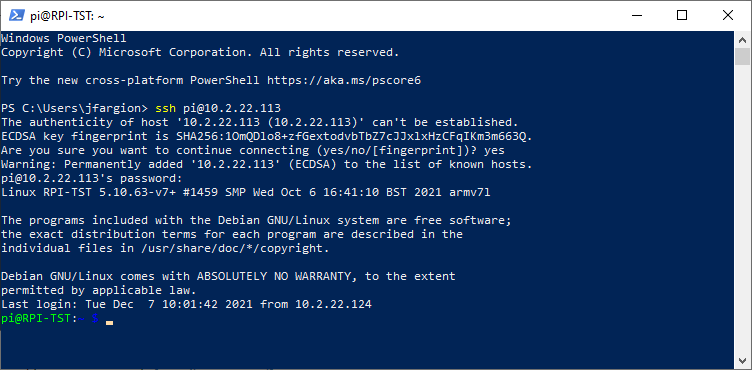Click the pi@RPI-TST: ~ title bar text
The height and width of the screenshot is (370, 752).
point(67,16)
